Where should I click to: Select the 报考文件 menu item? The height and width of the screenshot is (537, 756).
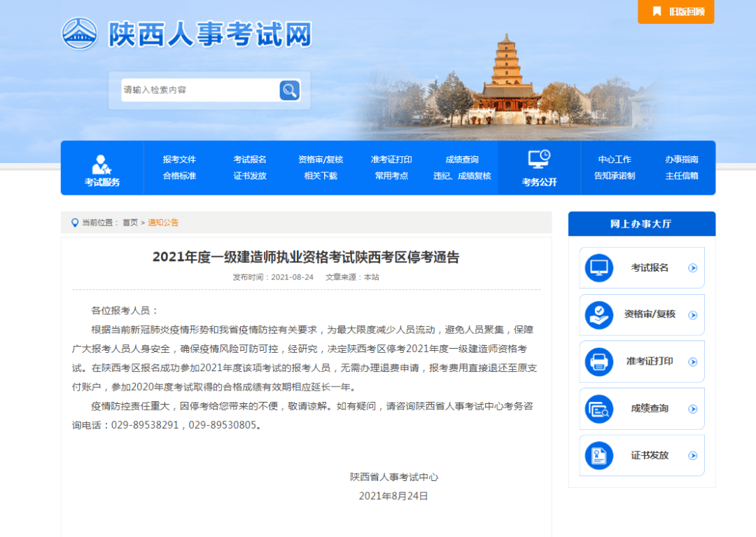coord(180,159)
